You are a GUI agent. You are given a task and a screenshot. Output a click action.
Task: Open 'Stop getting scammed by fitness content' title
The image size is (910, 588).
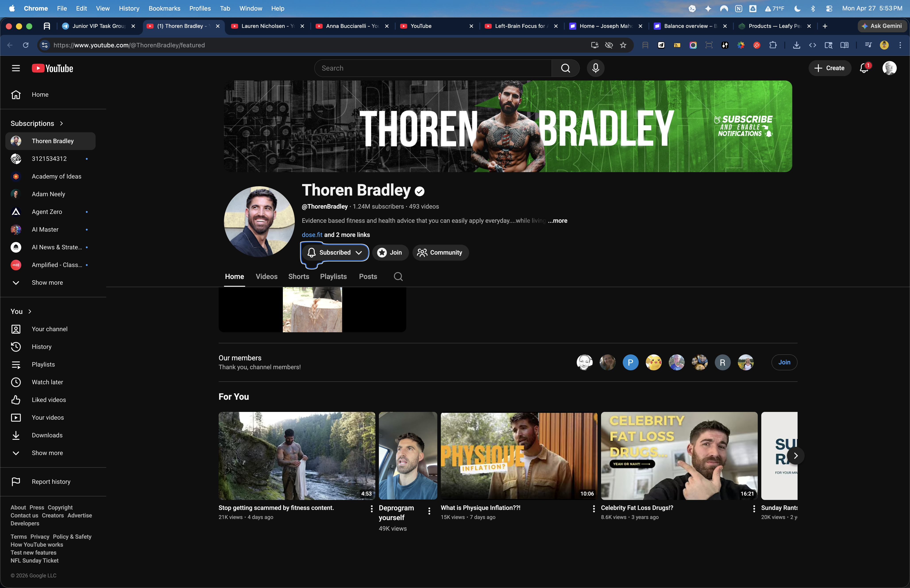point(276,508)
